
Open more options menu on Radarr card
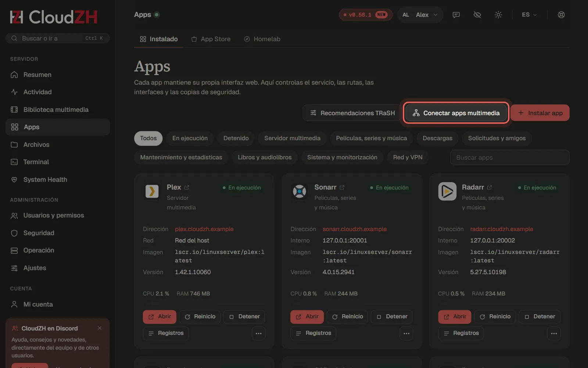554,333
